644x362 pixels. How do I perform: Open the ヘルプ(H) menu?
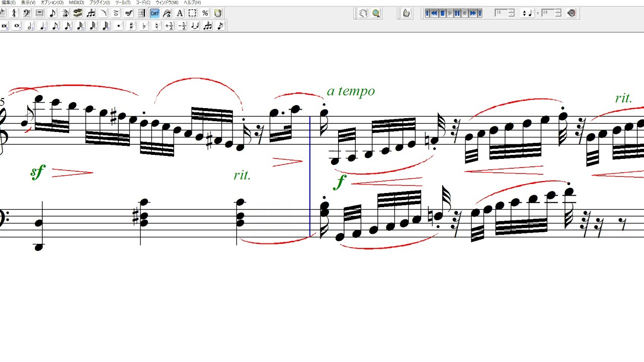tap(192, 3)
